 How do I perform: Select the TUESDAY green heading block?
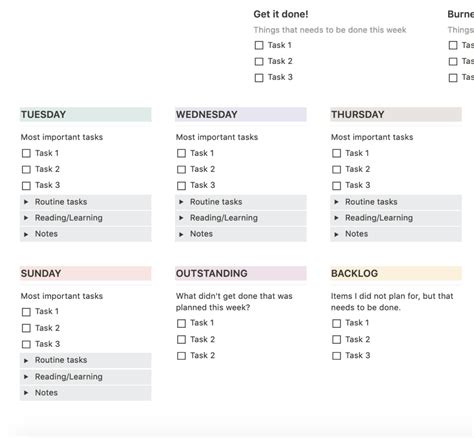pos(86,114)
